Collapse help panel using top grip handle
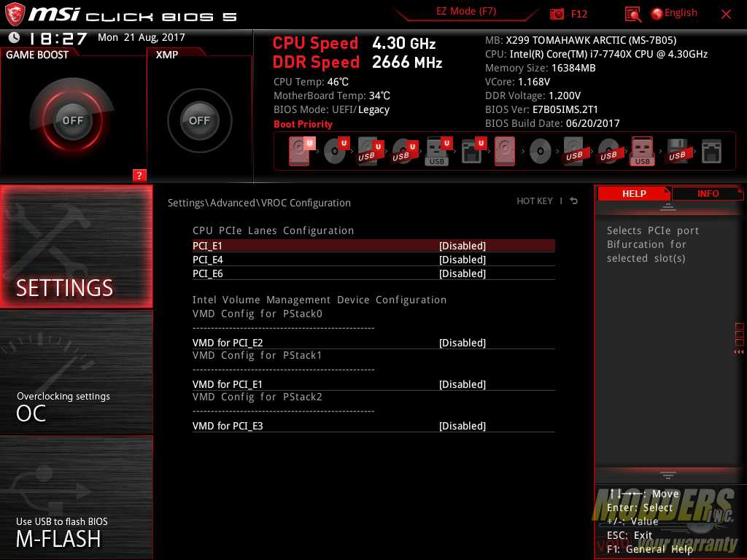The width and height of the screenshot is (747, 560). tap(668, 206)
